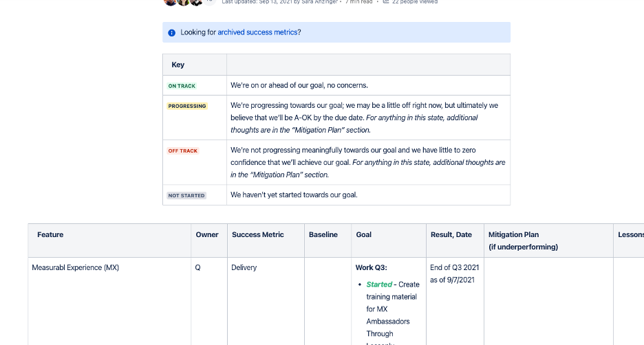Click the empty Mitigation Plan cell in MX row
Screen dimensions: 644x345
pyautogui.click(x=549, y=301)
